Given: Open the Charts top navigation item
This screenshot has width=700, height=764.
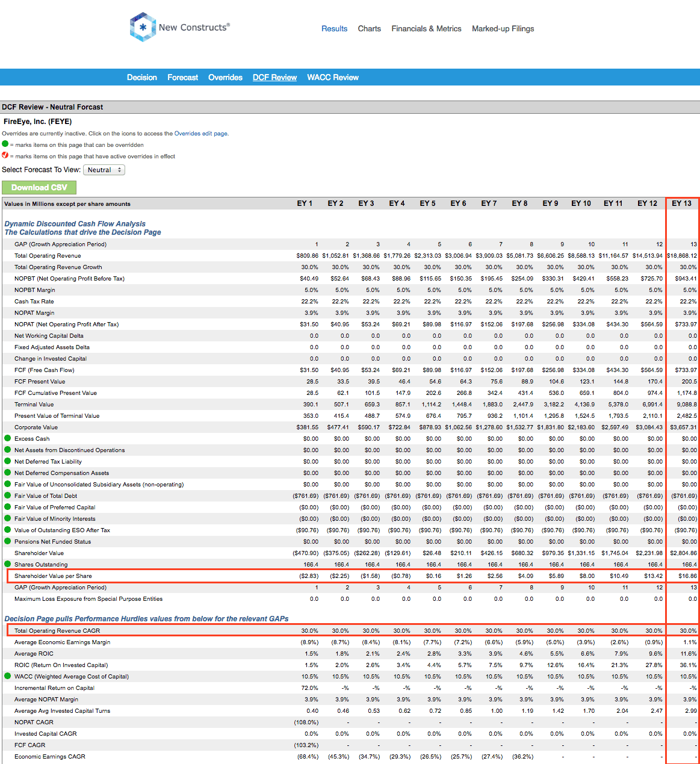Looking at the screenshot, I should point(369,28).
